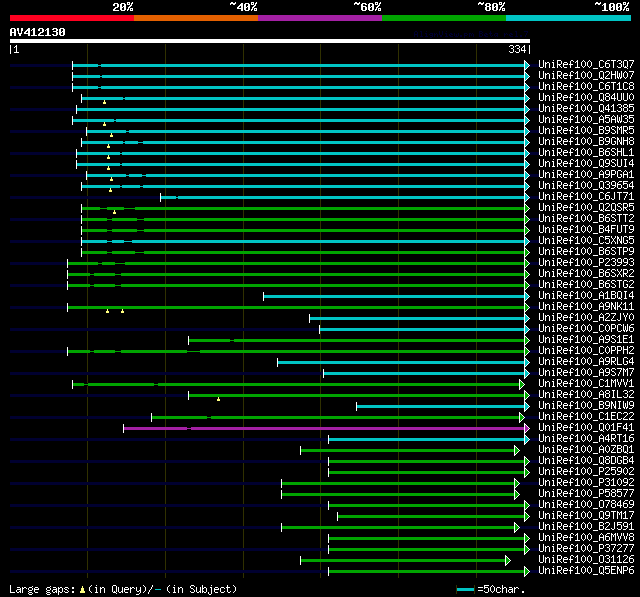Click the AV412130 query name label
Screen dimensions: 640x597
(x=38, y=32)
